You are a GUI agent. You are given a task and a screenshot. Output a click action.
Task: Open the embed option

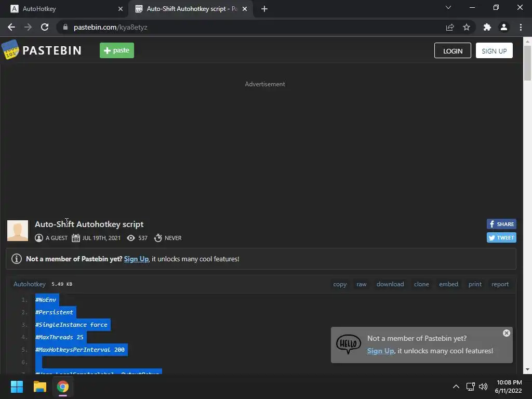[x=448, y=284]
